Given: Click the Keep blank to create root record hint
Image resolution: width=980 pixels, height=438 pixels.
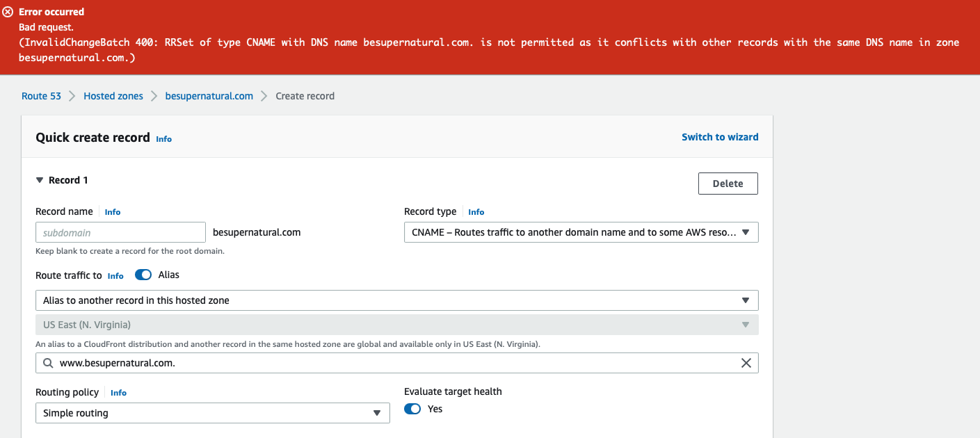Looking at the screenshot, I should click(x=130, y=251).
